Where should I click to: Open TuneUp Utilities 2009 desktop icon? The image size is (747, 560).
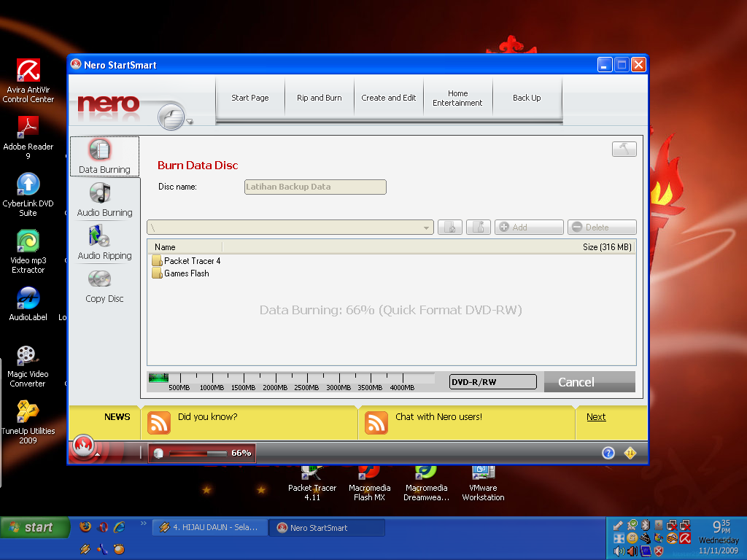[28, 422]
